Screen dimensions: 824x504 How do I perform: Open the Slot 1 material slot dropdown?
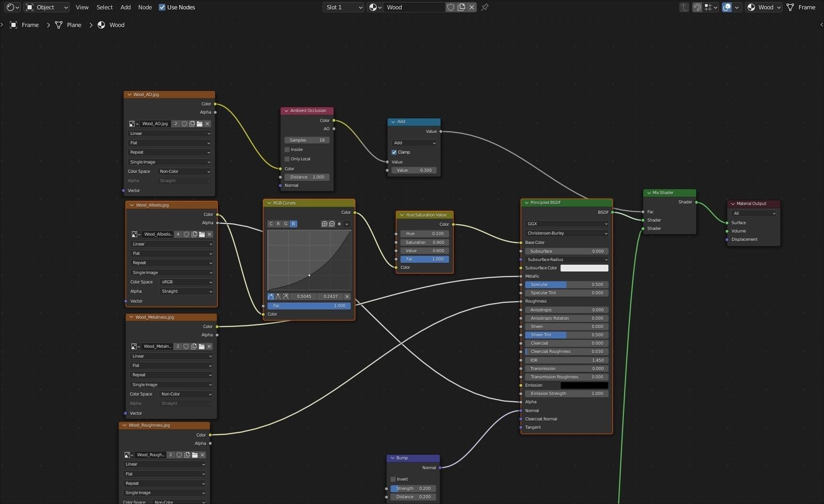point(343,7)
